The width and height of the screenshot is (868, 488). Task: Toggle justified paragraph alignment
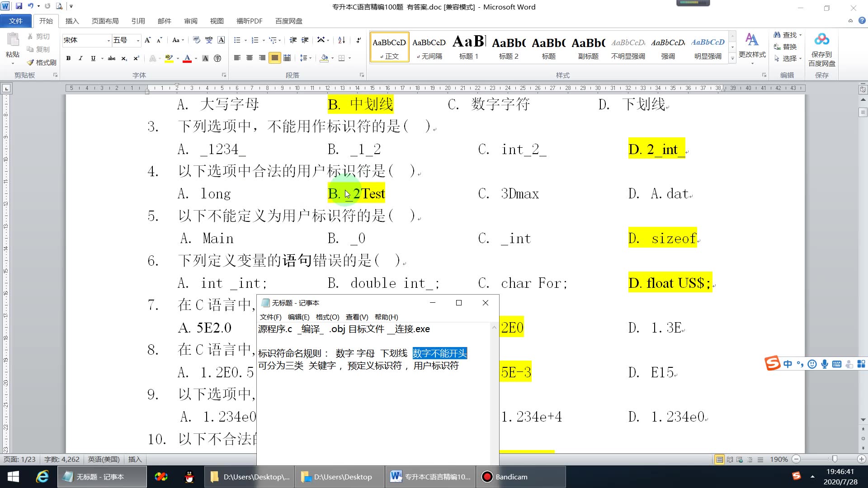pos(274,58)
